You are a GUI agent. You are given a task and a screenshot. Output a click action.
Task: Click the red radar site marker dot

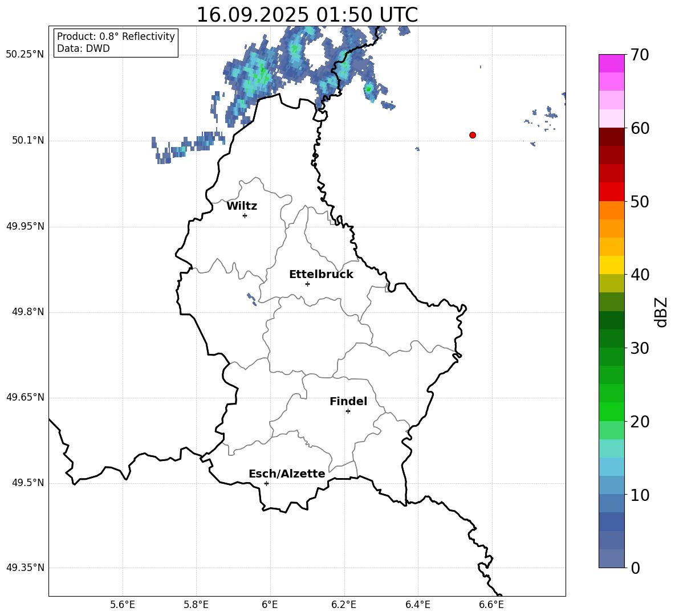[x=472, y=135]
